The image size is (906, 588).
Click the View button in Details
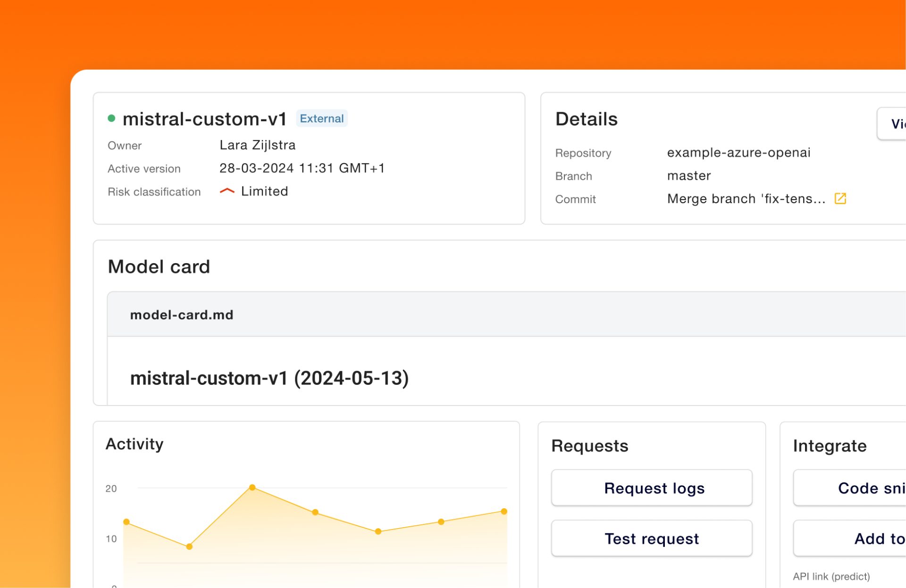892,124
